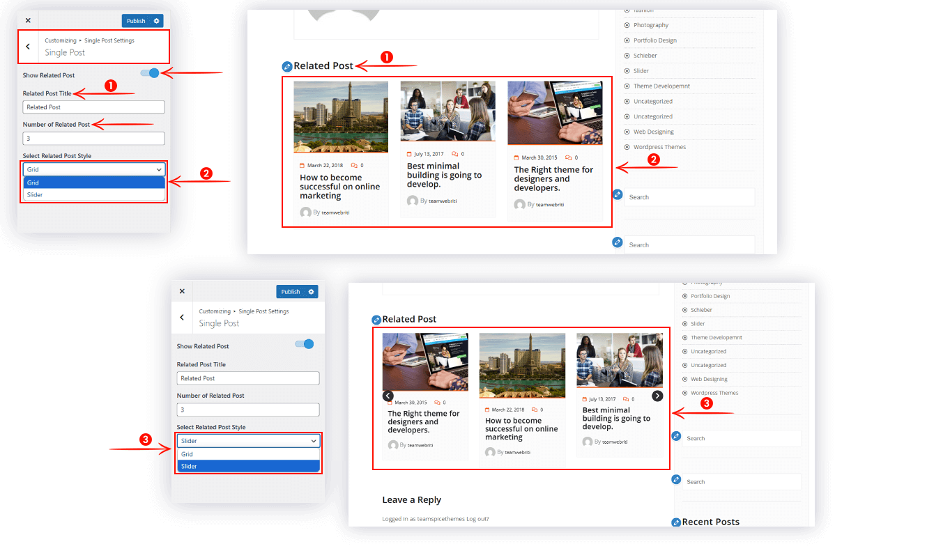Open publish settings gear in Slider-style panel
This screenshot has height=560, width=927.
(312, 292)
